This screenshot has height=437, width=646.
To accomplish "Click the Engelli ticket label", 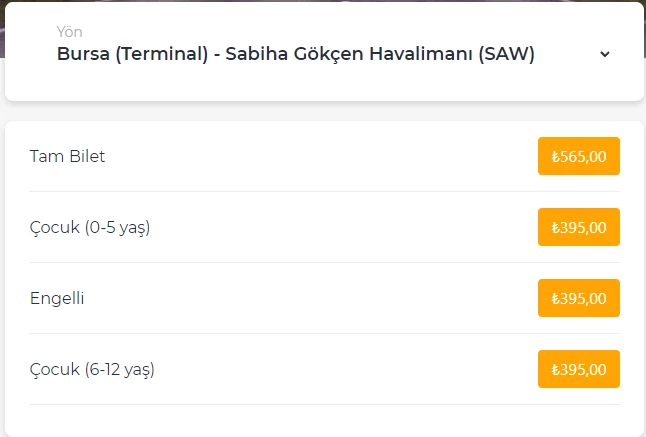I will [x=57, y=299].
